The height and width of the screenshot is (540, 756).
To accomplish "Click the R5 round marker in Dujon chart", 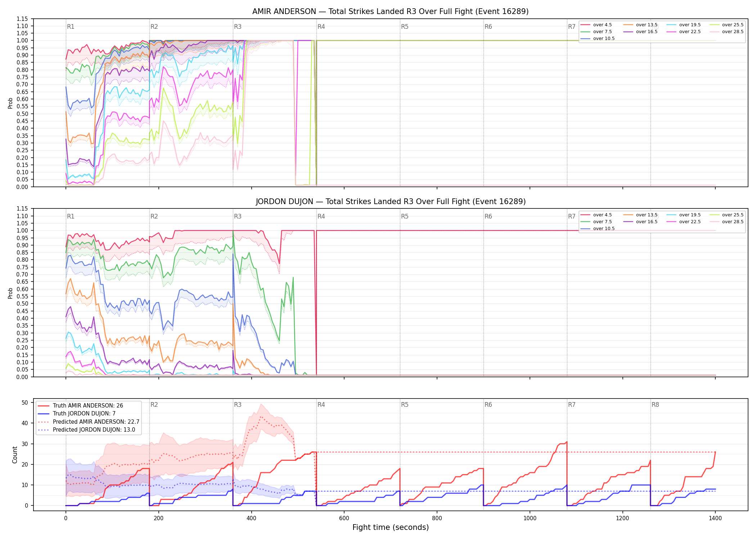I will [x=405, y=216].
